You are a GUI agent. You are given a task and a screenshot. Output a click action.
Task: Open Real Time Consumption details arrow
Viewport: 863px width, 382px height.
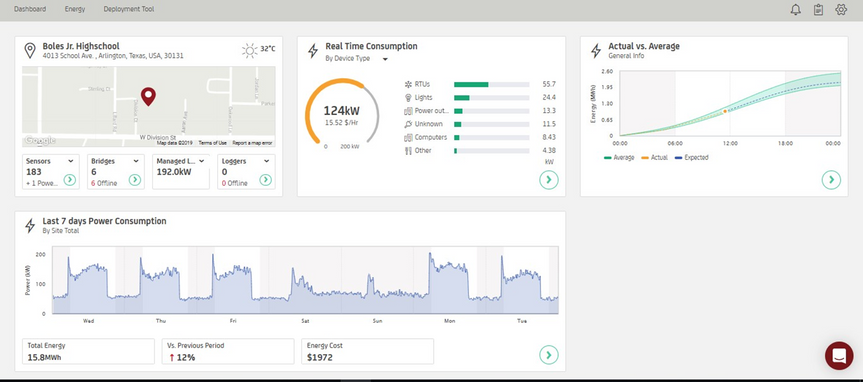[548, 179]
